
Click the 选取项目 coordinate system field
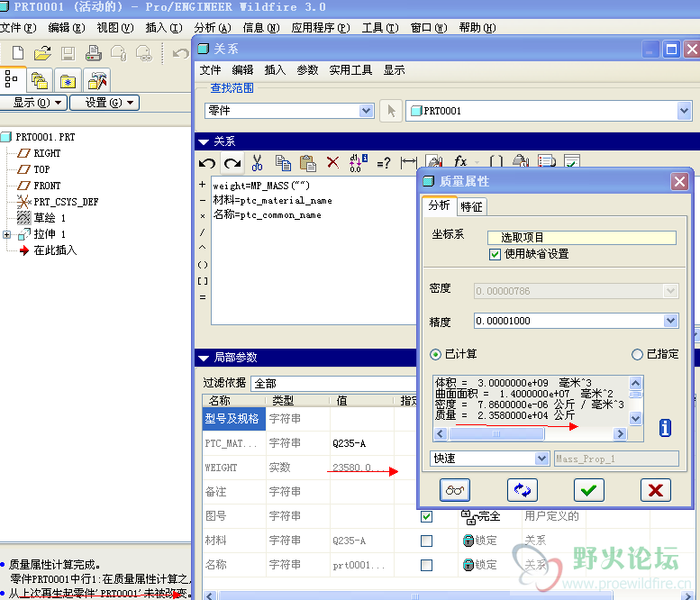tap(582, 238)
